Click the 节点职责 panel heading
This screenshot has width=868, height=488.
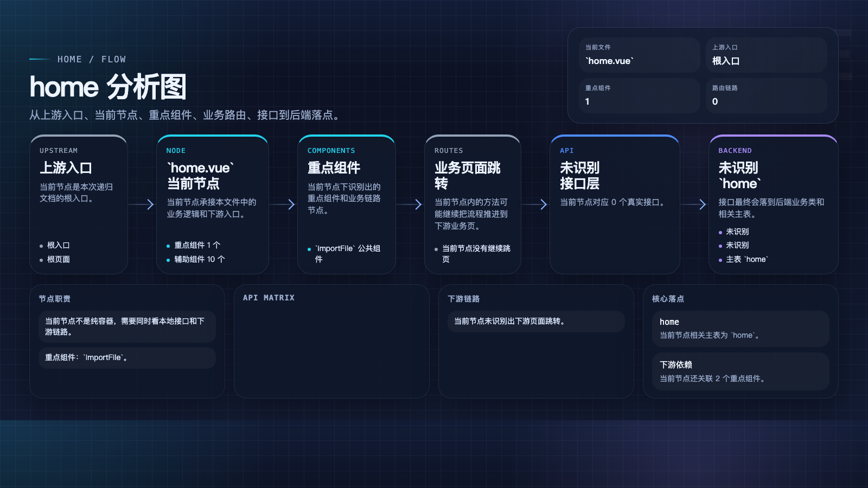pyautogui.click(x=55, y=299)
